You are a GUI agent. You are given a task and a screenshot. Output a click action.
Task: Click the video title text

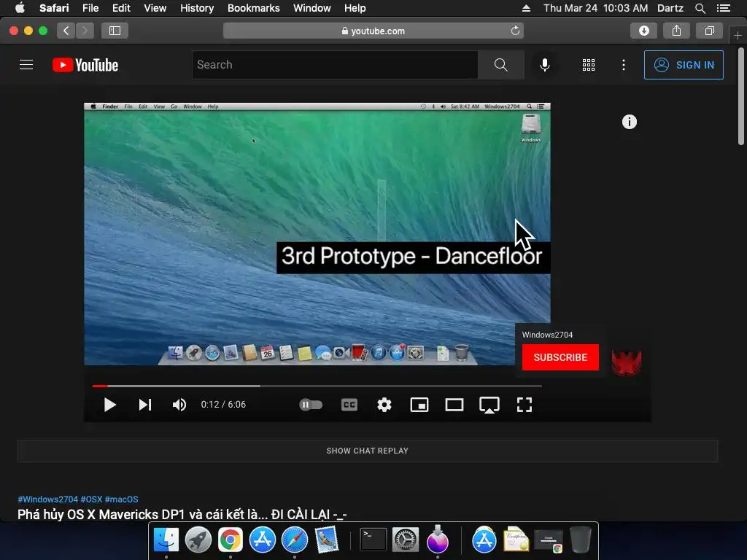182,514
